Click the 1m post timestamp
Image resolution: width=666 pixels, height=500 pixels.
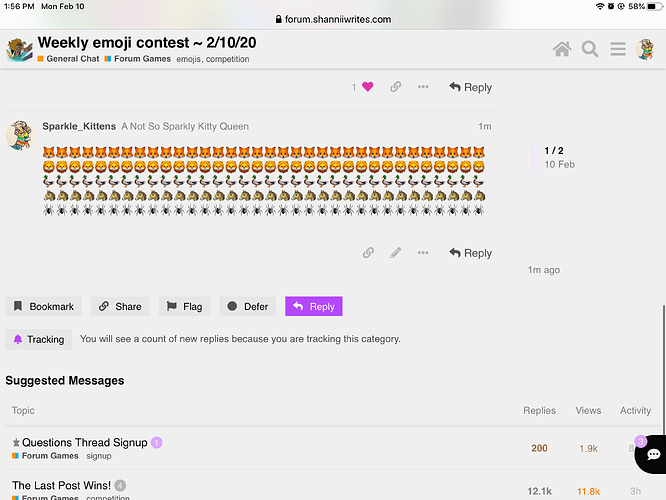[485, 126]
